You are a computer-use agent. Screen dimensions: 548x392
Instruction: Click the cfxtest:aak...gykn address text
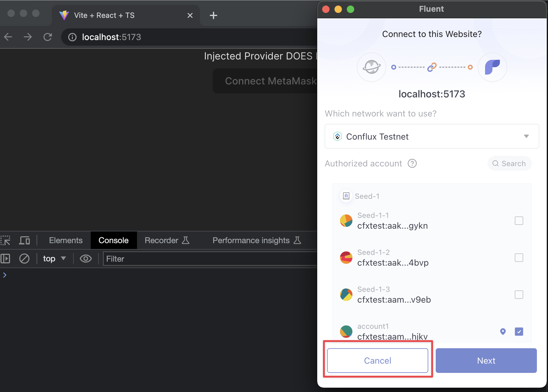tap(392, 226)
